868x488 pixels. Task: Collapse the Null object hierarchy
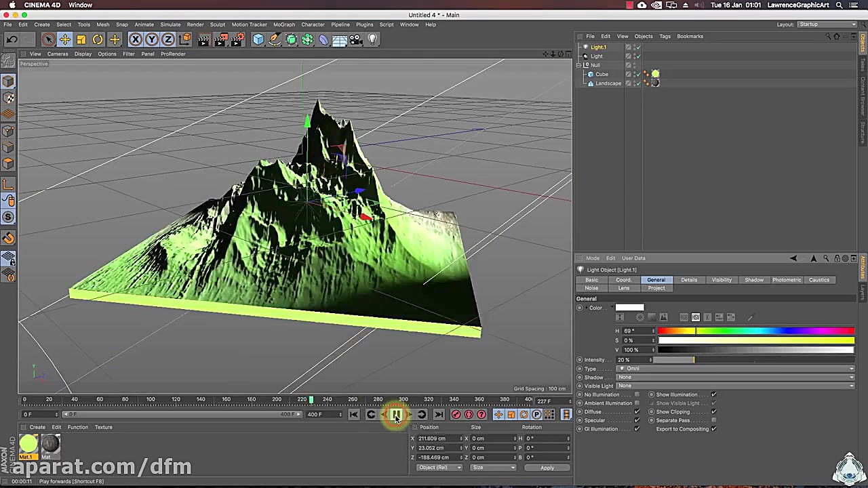(x=579, y=65)
